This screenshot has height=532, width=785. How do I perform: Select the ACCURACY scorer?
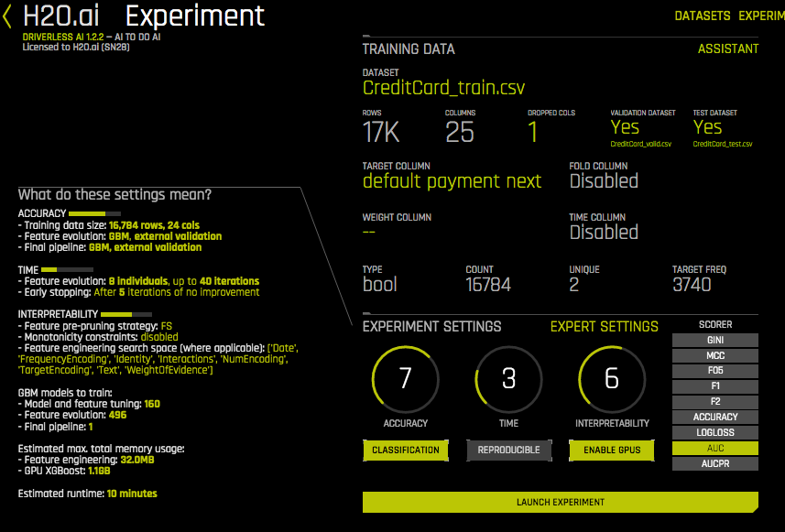coord(714,418)
